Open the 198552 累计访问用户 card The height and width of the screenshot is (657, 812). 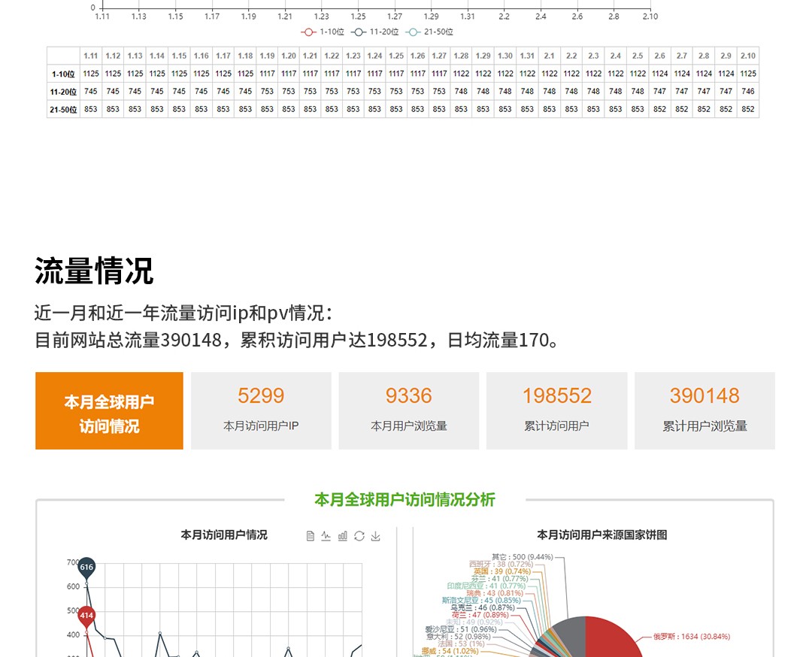556,410
